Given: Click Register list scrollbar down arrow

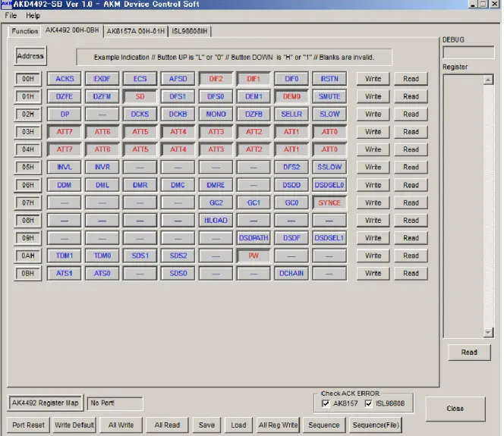Looking at the screenshot, I should point(488,332).
